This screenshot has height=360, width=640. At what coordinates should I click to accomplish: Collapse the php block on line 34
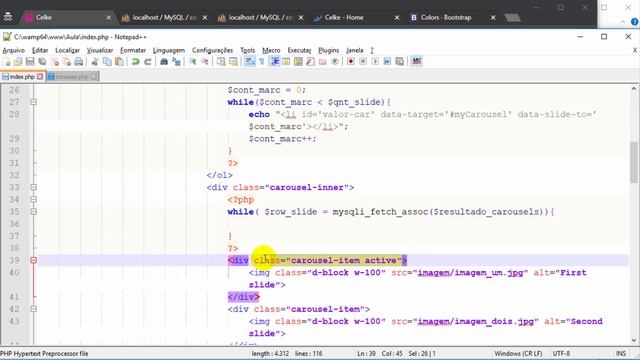tap(33, 200)
